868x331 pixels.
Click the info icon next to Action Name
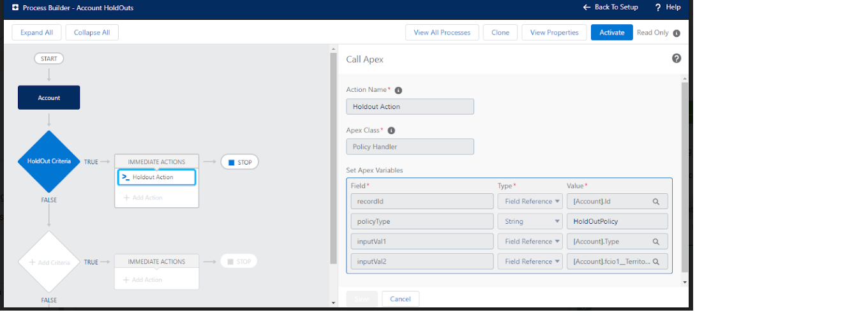[398, 90]
